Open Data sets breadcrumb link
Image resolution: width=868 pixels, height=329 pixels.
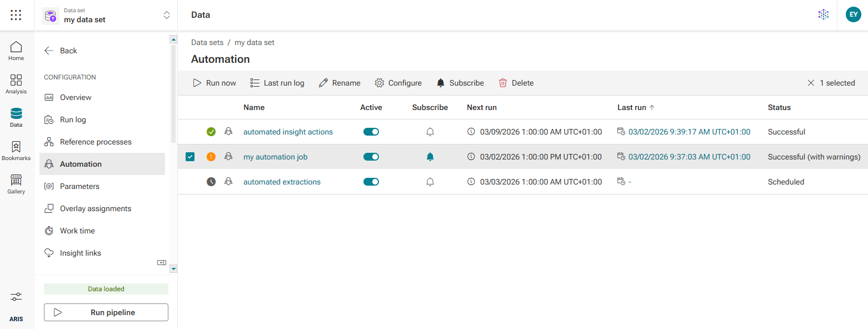[207, 42]
